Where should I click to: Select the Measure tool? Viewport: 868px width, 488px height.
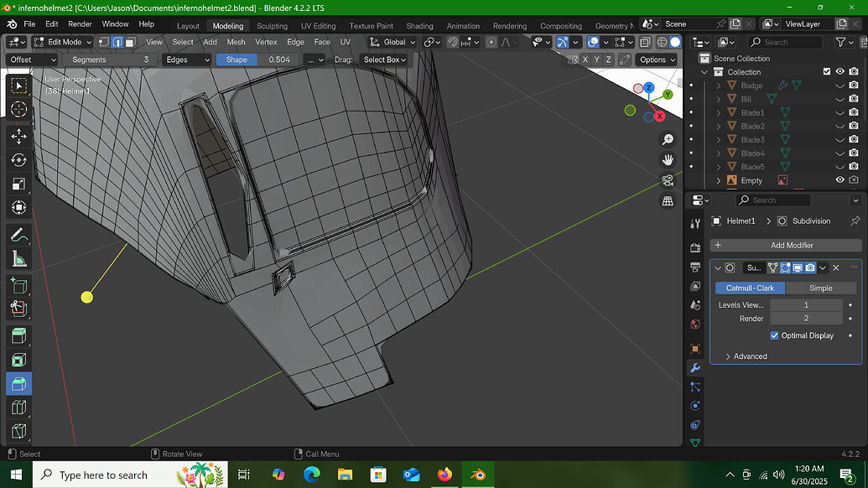18,259
